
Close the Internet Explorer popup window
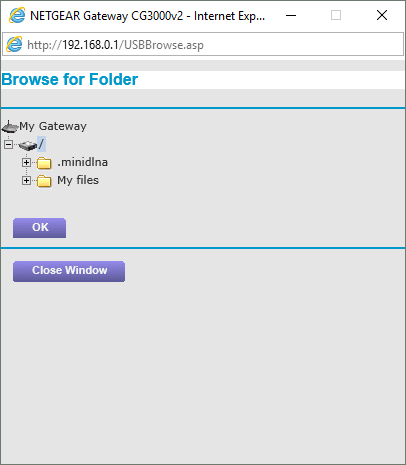tap(382, 15)
